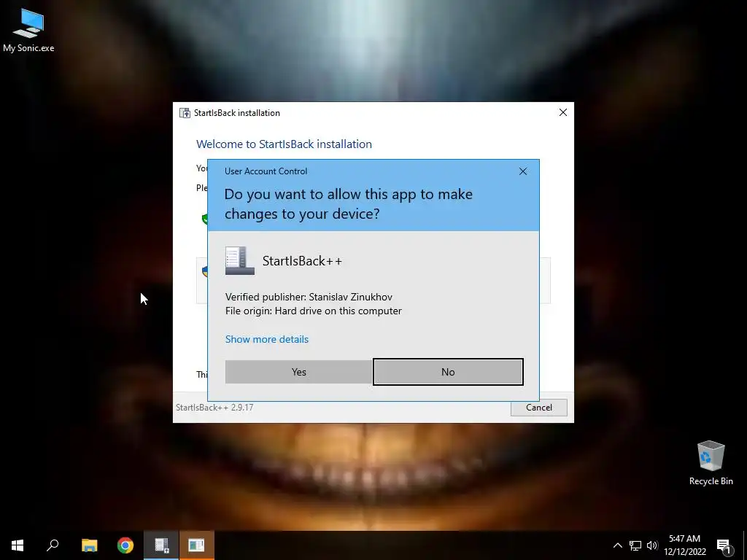Click the File origin: Hard drive text
The image size is (747, 560).
[314, 311]
